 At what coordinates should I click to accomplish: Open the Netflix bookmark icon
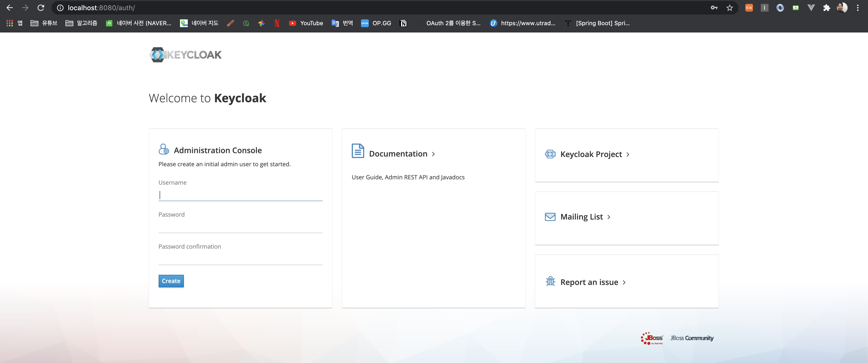click(x=277, y=23)
